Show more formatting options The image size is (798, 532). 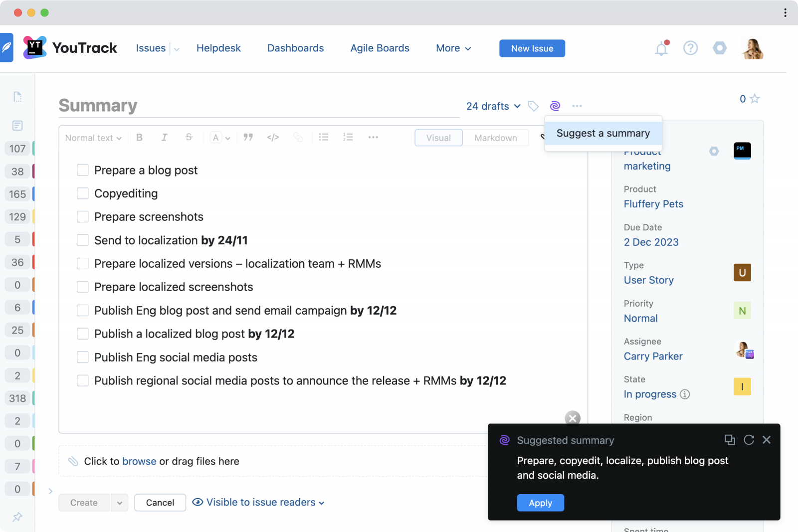point(373,137)
